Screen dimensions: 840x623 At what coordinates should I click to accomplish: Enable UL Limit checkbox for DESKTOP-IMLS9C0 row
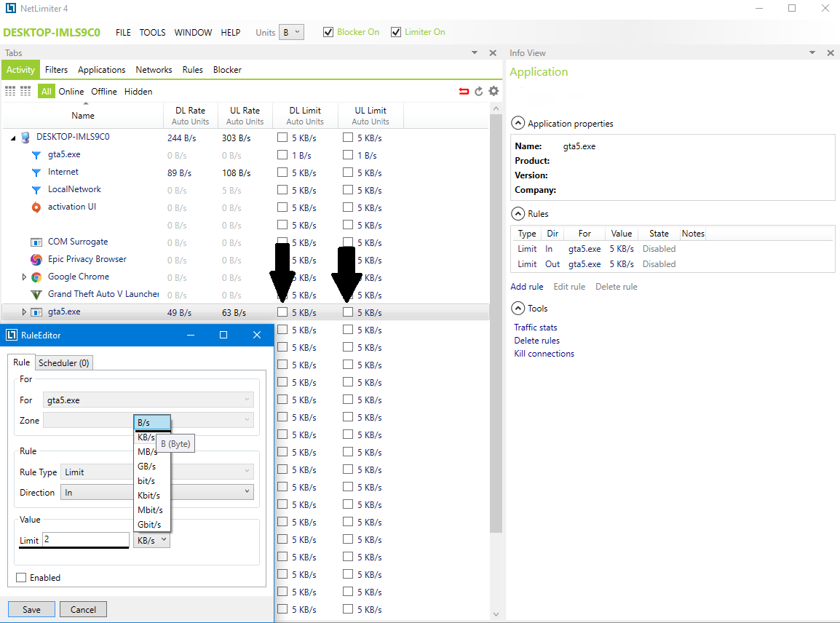(x=348, y=137)
